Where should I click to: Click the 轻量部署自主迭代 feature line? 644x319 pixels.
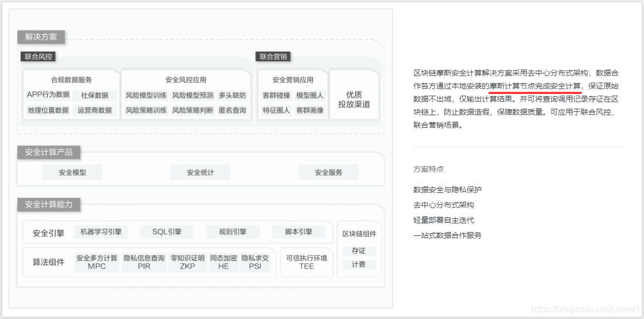click(444, 220)
